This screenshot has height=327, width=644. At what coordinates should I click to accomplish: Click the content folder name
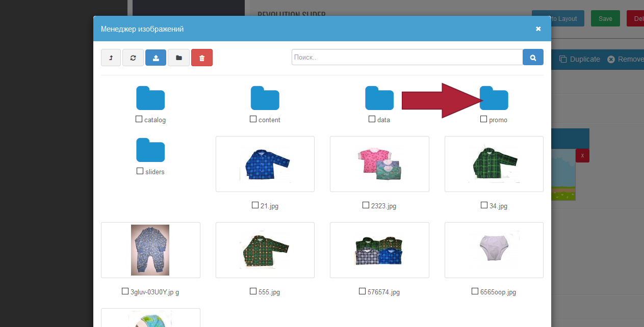pyautogui.click(x=269, y=120)
